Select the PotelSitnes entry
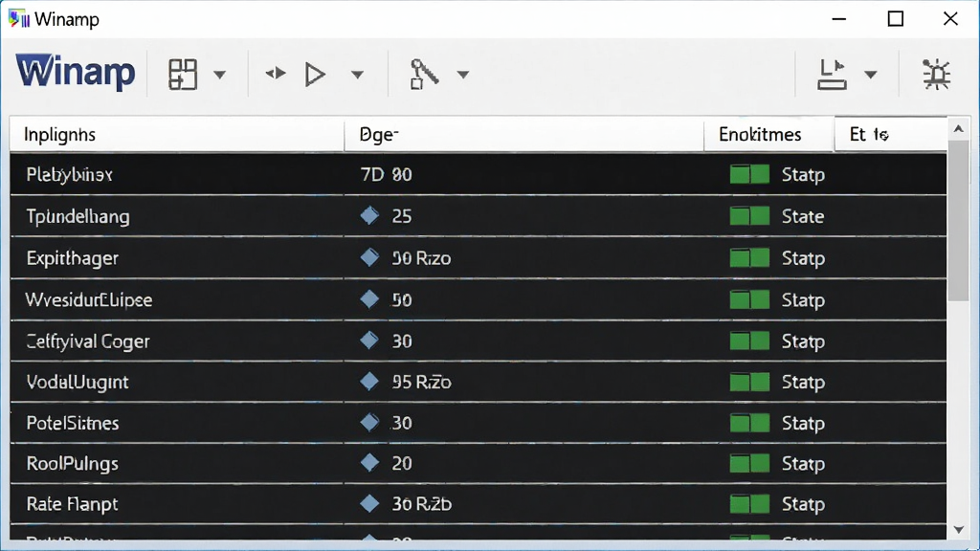The image size is (980, 551). [73, 423]
